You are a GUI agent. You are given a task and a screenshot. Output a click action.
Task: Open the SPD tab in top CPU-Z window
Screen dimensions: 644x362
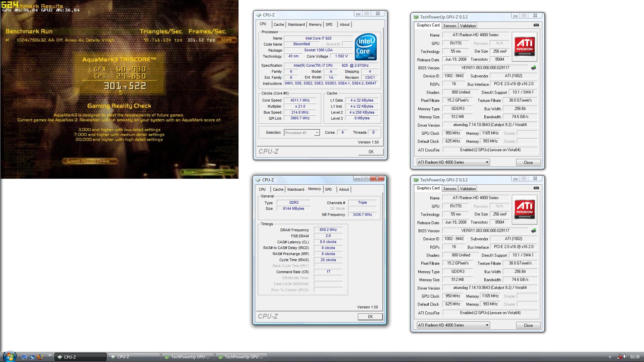pyautogui.click(x=329, y=24)
